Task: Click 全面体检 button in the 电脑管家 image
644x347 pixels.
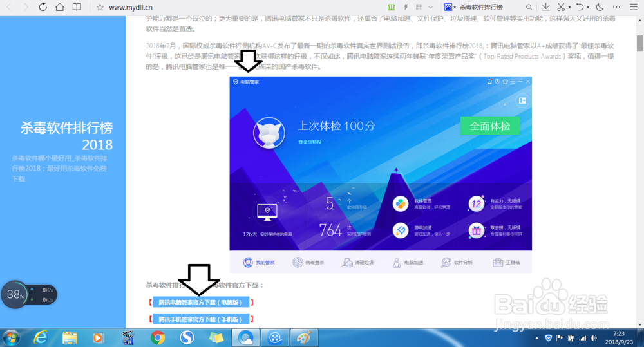Action: [490, 126]
